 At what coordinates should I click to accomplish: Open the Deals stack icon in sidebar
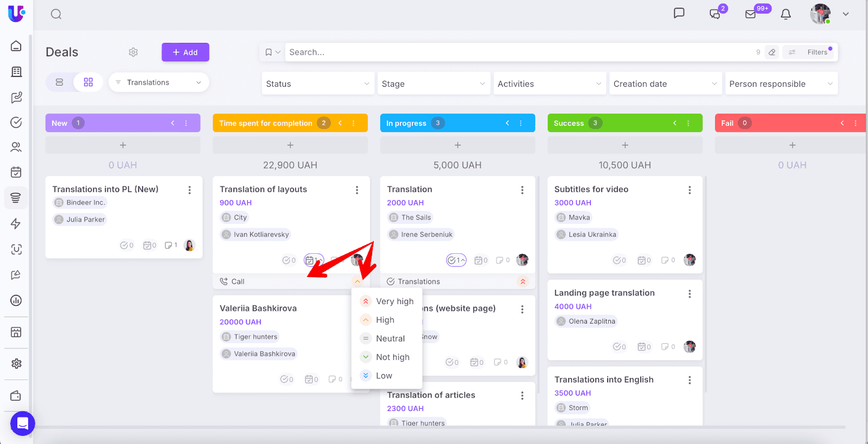click(x=16, y=198)
